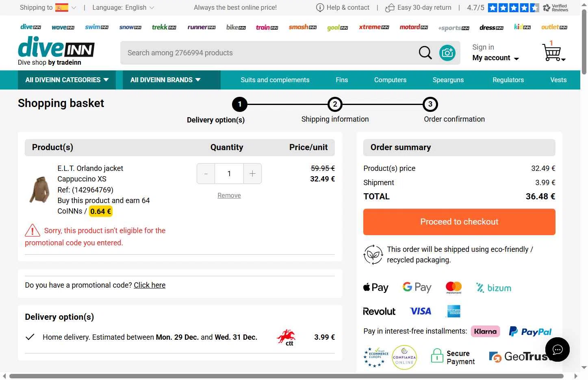Open the motardinn store link

(x=414, y=27)
